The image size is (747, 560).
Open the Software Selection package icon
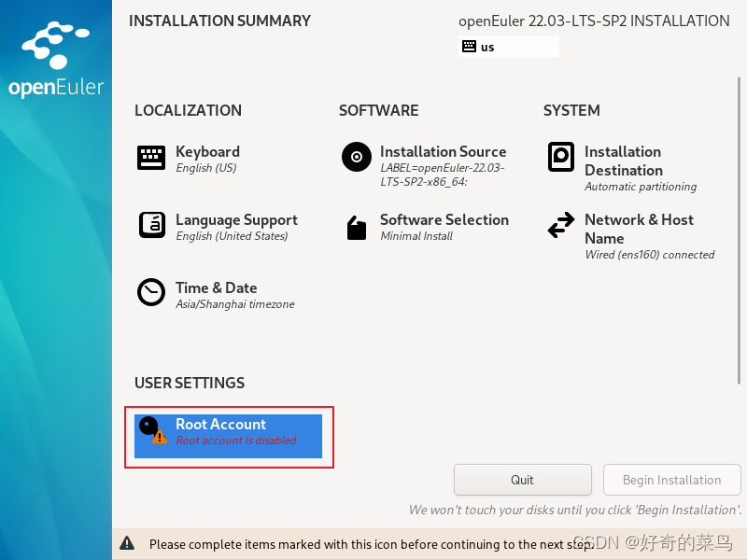(x=357, y=228)
